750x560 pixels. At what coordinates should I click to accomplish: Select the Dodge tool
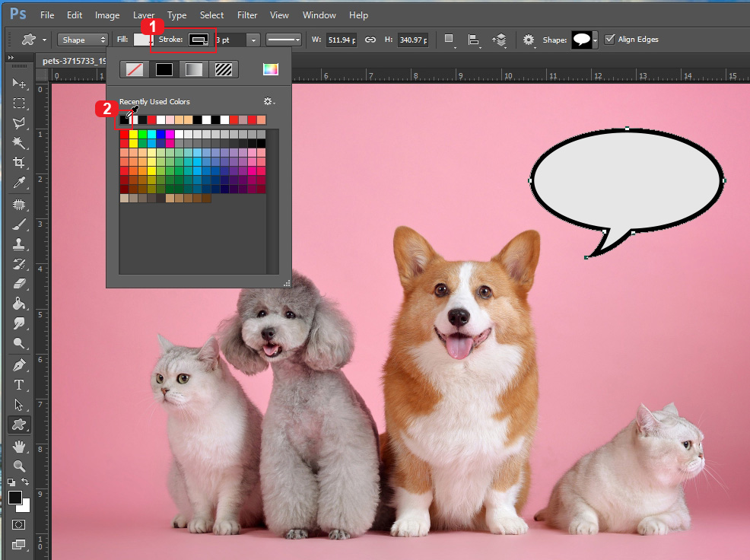tap(19, 343)
